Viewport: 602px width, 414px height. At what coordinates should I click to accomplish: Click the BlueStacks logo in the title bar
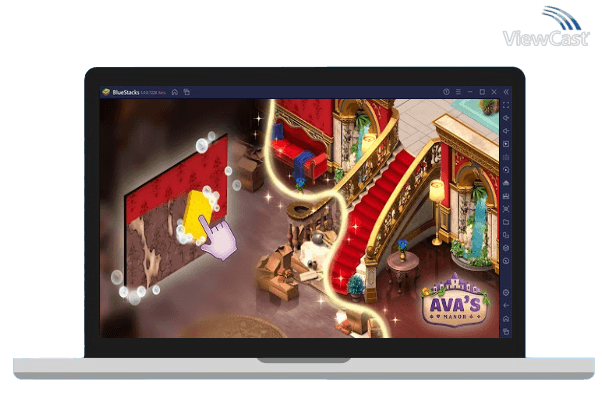(106, 92)
